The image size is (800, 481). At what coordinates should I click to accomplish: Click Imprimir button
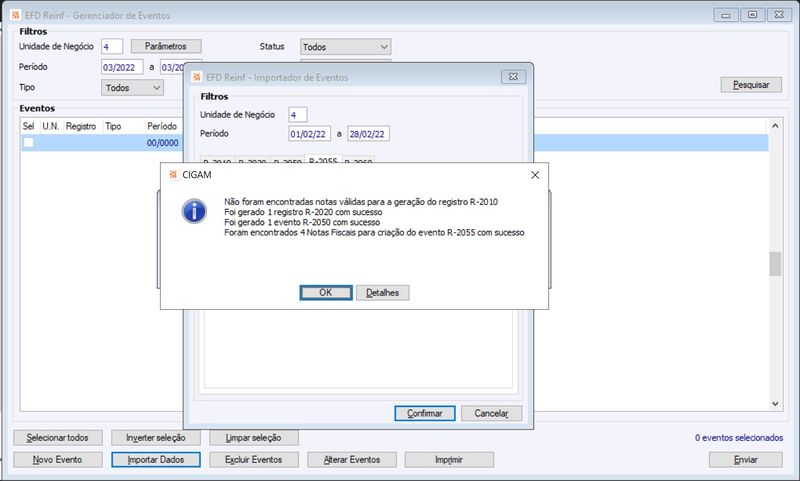(449, 460)
